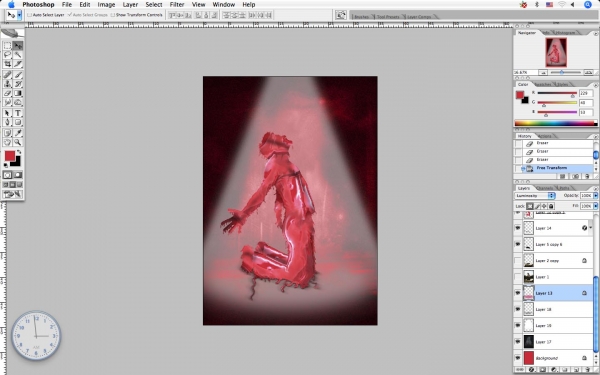Open Spotlight search in menu bar
The height and width of the screenshot is (375, 600).
pyautogui.click(x=588, y=5)
